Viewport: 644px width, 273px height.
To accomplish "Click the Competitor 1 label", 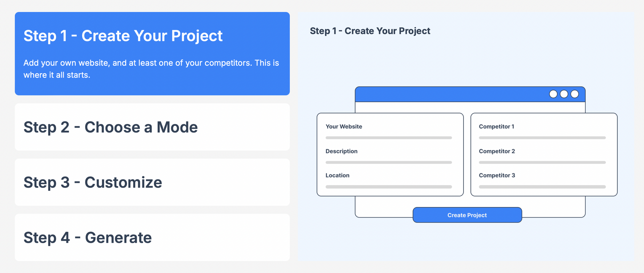I will [x=496, y=127].
